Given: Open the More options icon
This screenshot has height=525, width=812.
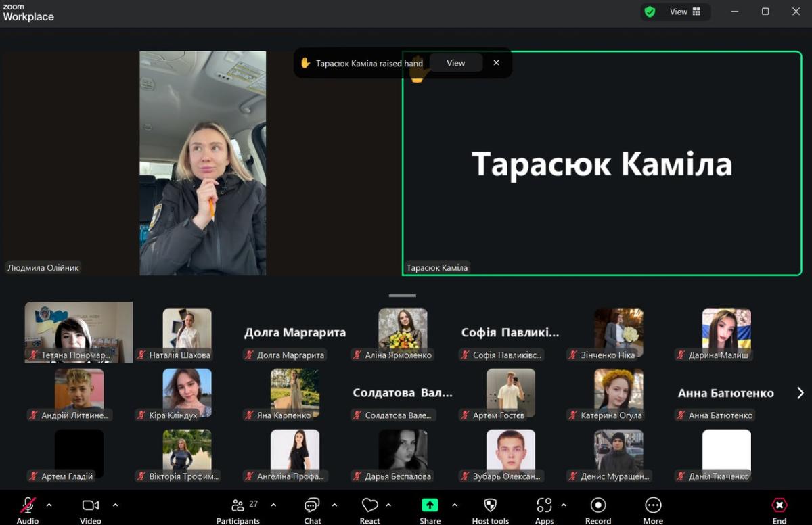Looking at the screenshot, I should (653, 505).
